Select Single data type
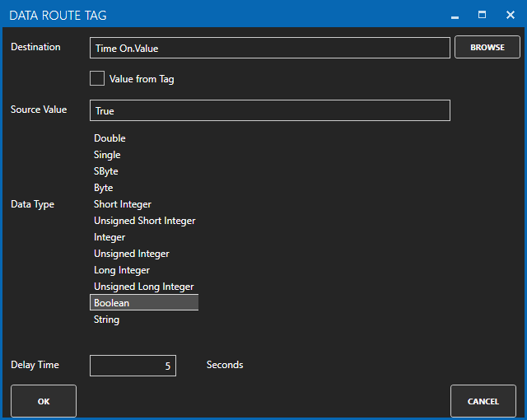Screen dimensions: 527x420 coord(107,155)
